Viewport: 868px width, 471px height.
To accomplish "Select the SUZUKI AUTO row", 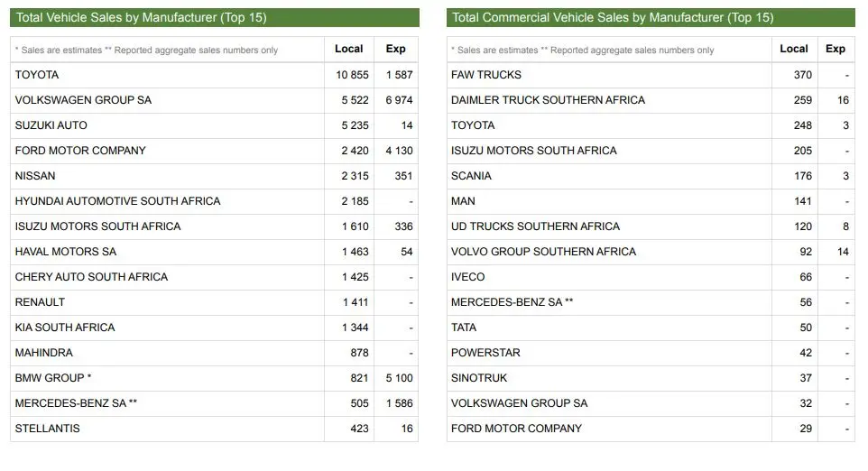I will 214,125.
